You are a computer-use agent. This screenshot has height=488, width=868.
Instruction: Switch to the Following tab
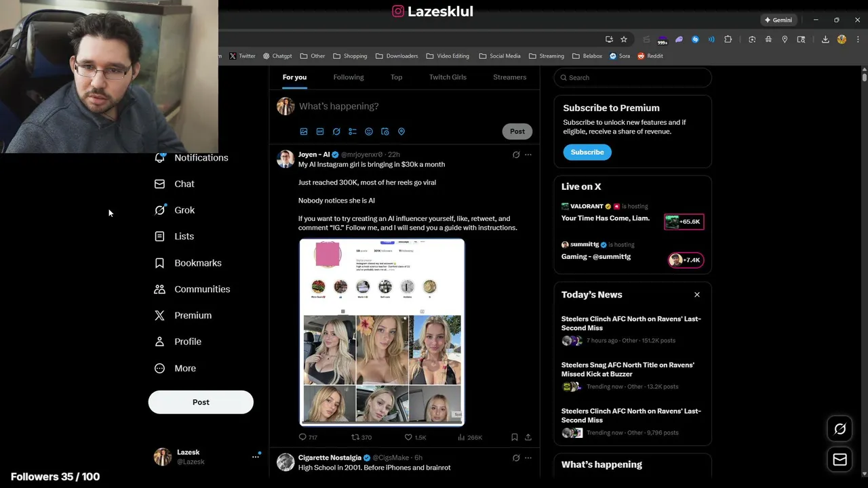pos(349,77)
